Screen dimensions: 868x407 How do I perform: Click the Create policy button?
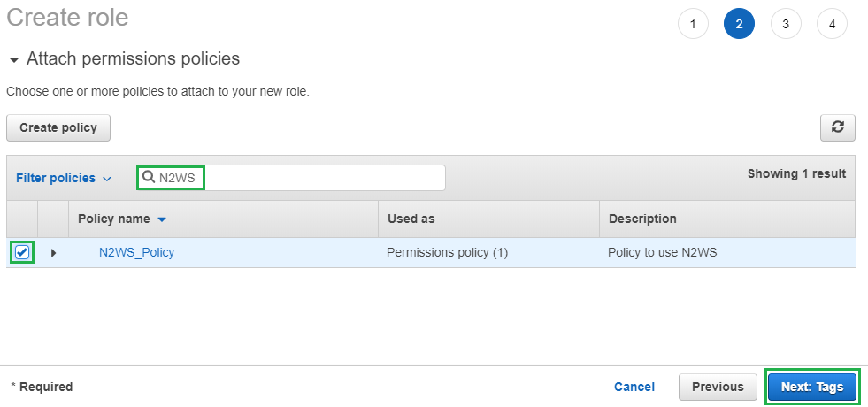(x=58, y=127)
